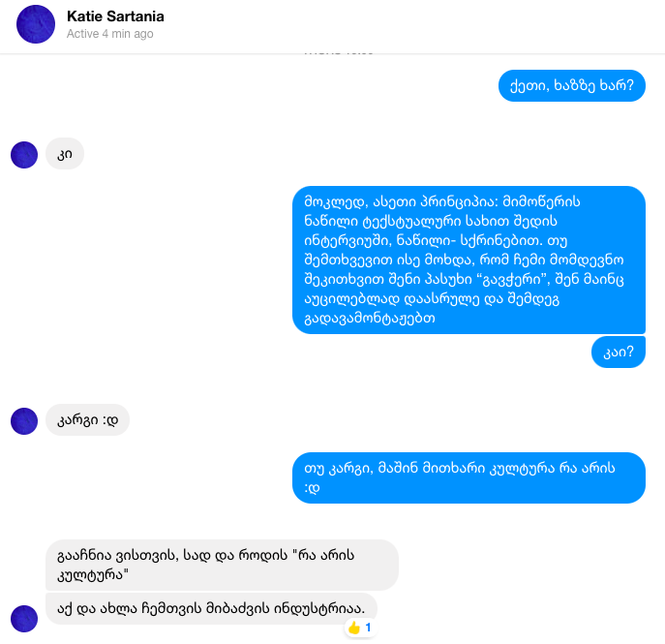Click the word "ინტერვიუში," in the long blue message

click(x=348, y=240)
